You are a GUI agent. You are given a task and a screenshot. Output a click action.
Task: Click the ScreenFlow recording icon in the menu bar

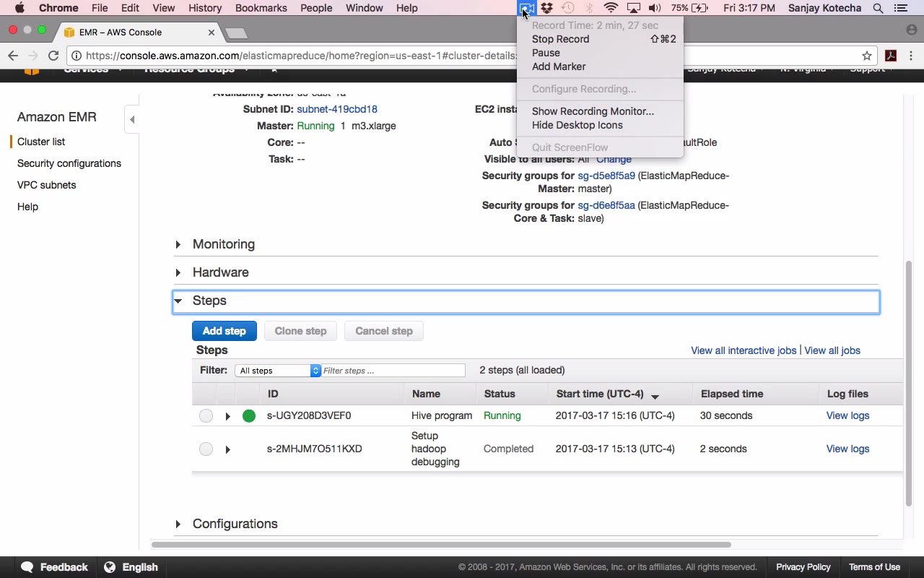pos(527,8)
